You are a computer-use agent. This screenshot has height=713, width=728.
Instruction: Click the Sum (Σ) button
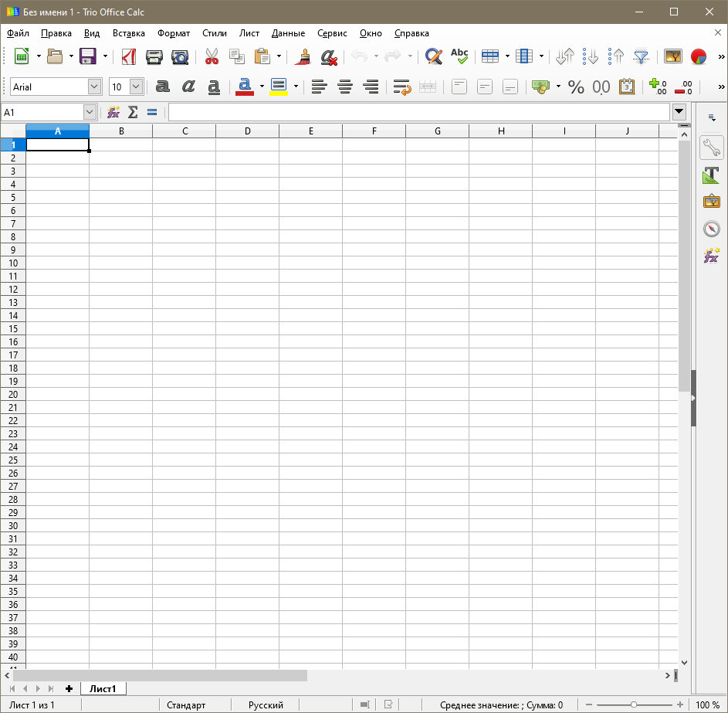(x=132, y=112)
